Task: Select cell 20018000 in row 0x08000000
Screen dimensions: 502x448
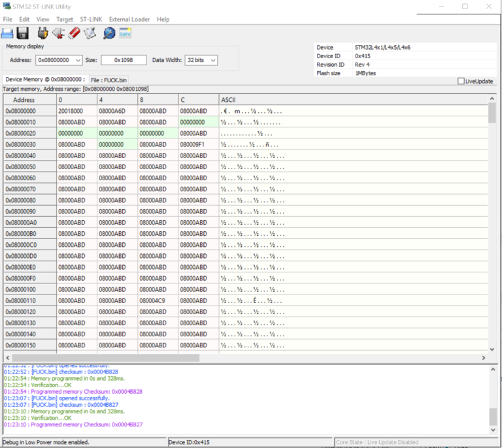Action: click(77, 111)
